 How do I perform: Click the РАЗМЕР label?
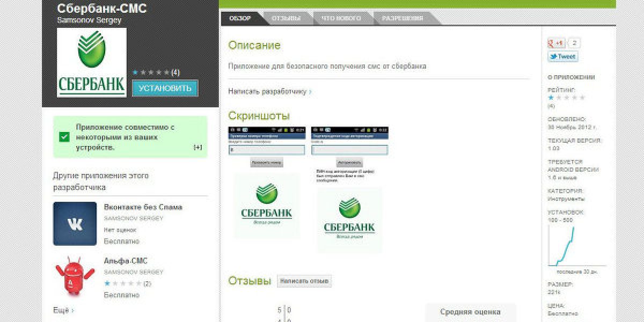point(560,284)
